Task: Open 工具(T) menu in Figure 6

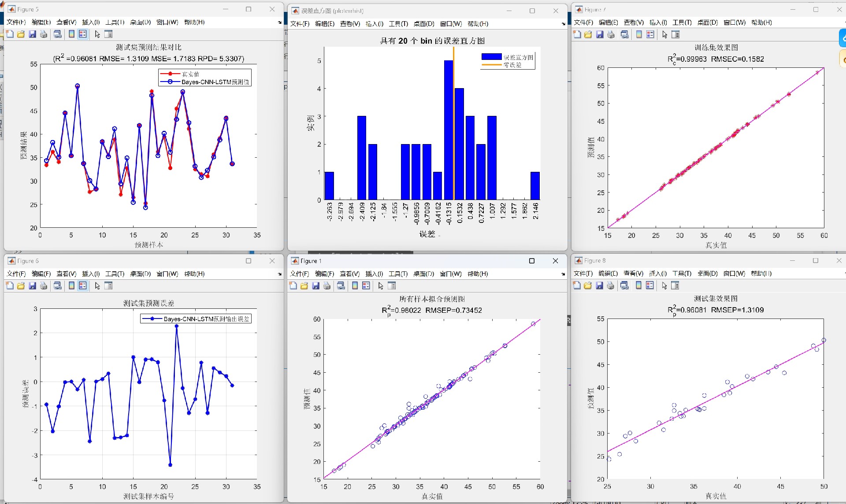Action: tap(115, 274)
